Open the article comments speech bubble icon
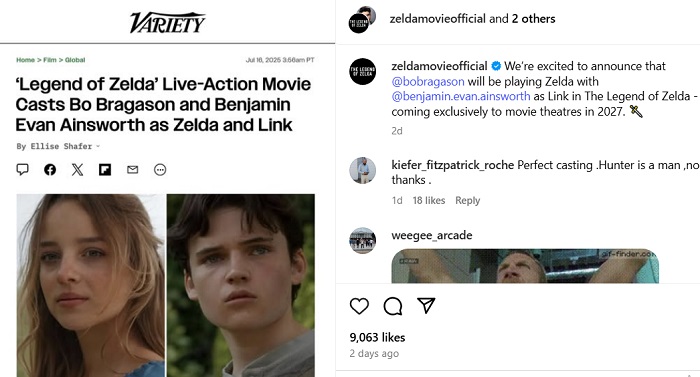This screenshot has width=700, height=377. [22, 169]
